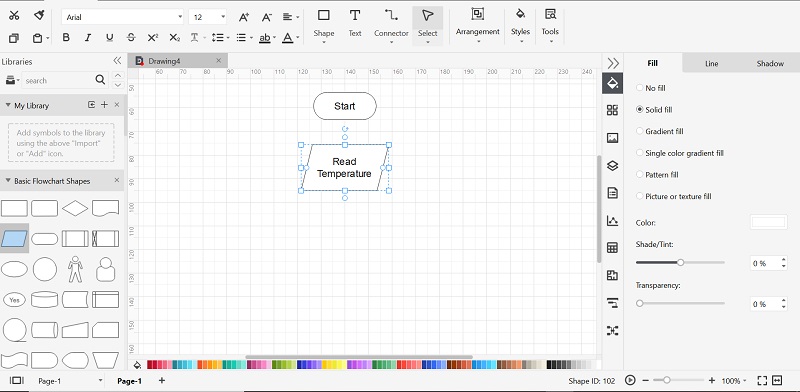Add a new page with plus icon
Screen dimensions: 800x392
[x=162, y=380]
